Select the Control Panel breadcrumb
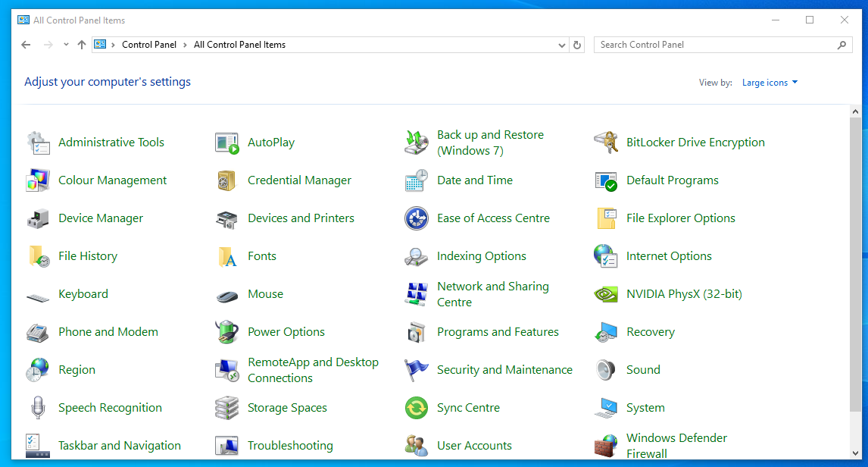 pyautogui.click(x=149, y=45)
